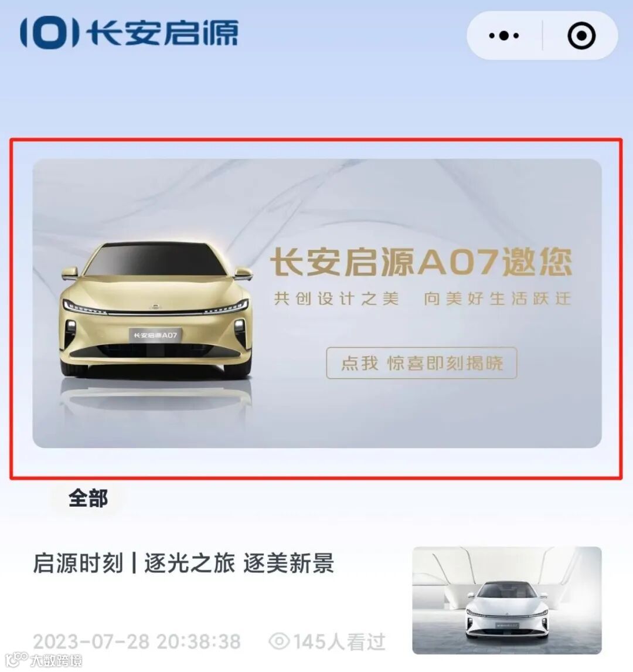
Task: Click the 长安启源A07 license plate on gold car
Action: 155,335
